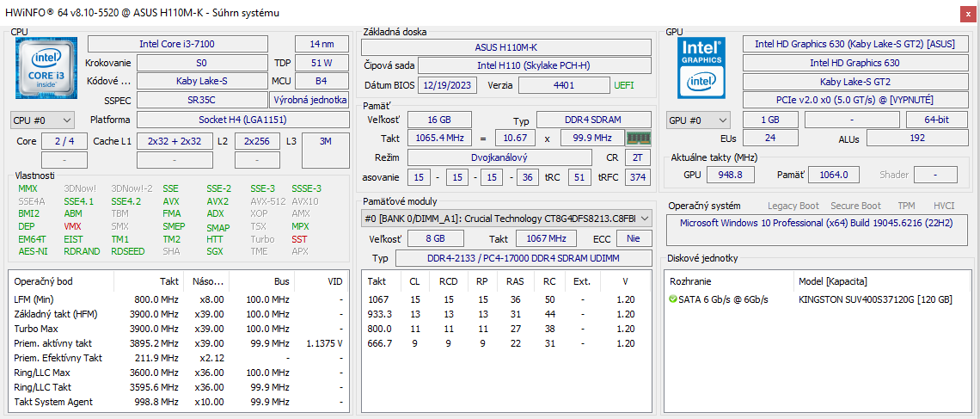Open the CPU #0 selector dropdown
This screenshot has width=980, height=419.
point(42,120)
